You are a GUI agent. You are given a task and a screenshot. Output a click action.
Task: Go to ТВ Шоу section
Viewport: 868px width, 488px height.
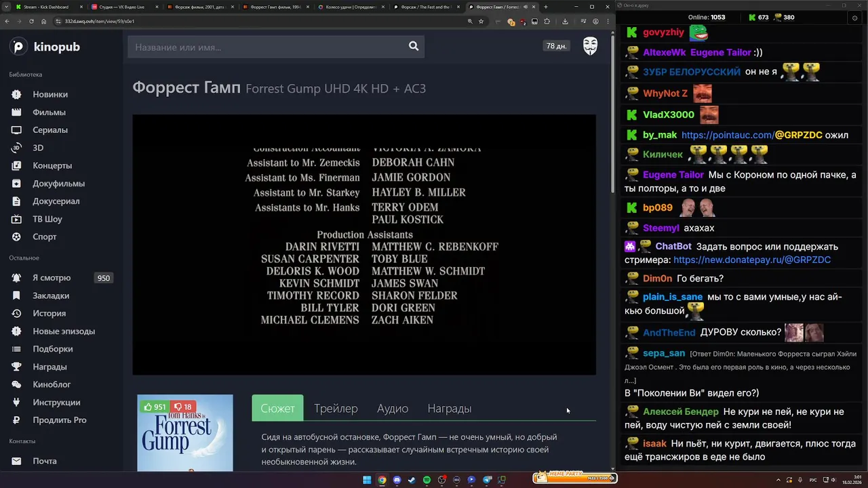pos(47,219)
